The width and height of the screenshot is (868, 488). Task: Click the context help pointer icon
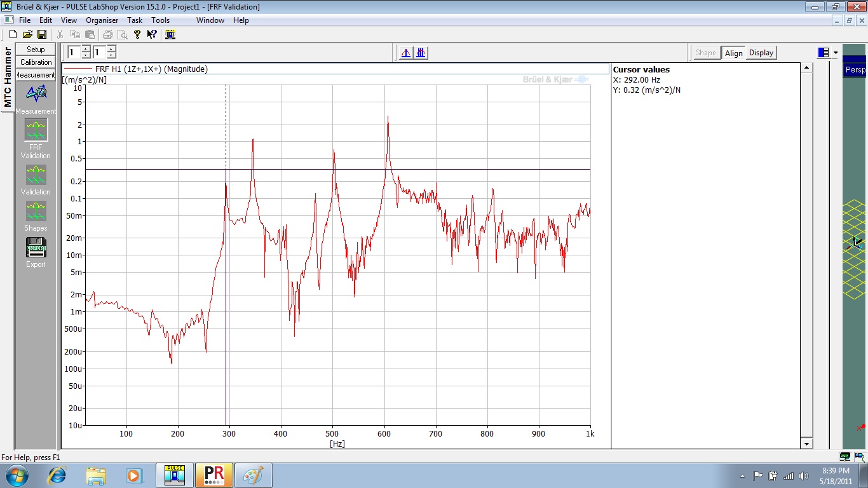[x=151, y=34]
